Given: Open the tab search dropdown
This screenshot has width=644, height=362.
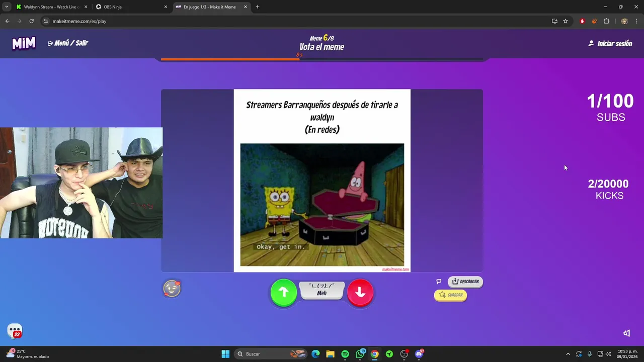Looking at the screenshot, I should [x=7, y=7].
